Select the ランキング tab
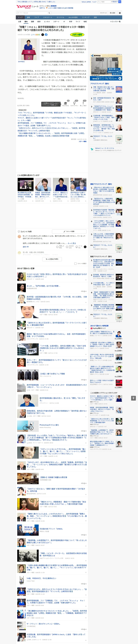Screen dimensions: 138x644 [86, 17]
